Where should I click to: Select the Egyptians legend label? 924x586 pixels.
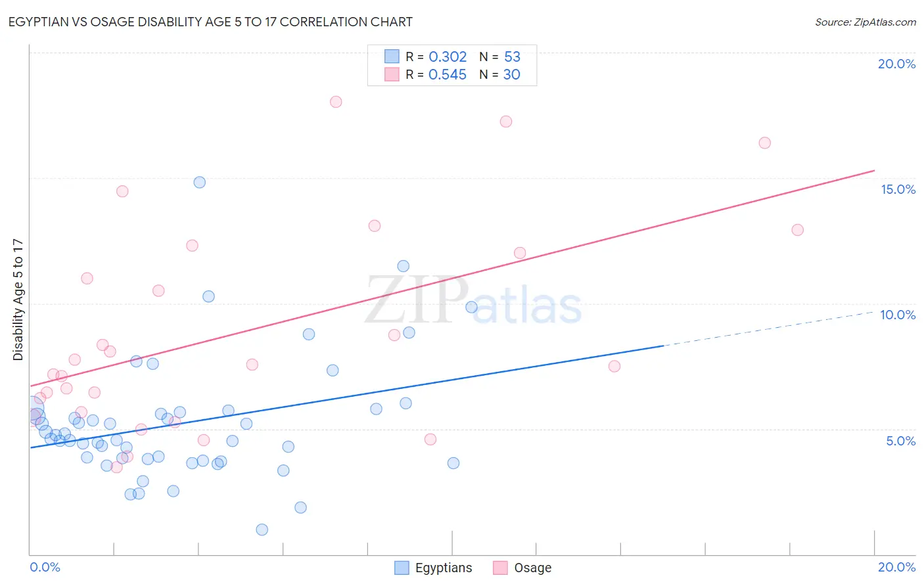click(444, 568)
